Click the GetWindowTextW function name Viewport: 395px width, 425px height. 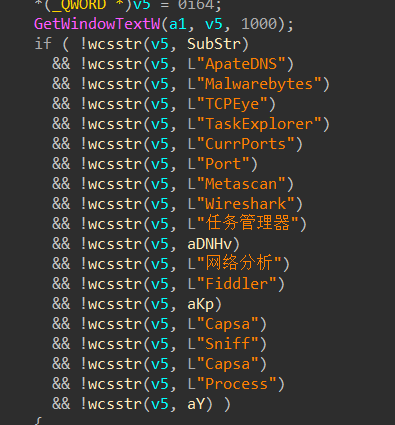point(97,24)
